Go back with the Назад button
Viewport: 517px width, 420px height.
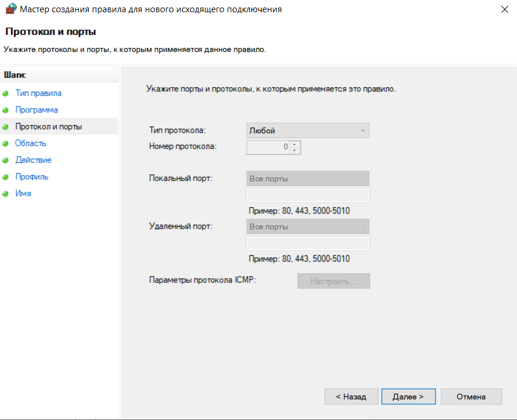351,397
